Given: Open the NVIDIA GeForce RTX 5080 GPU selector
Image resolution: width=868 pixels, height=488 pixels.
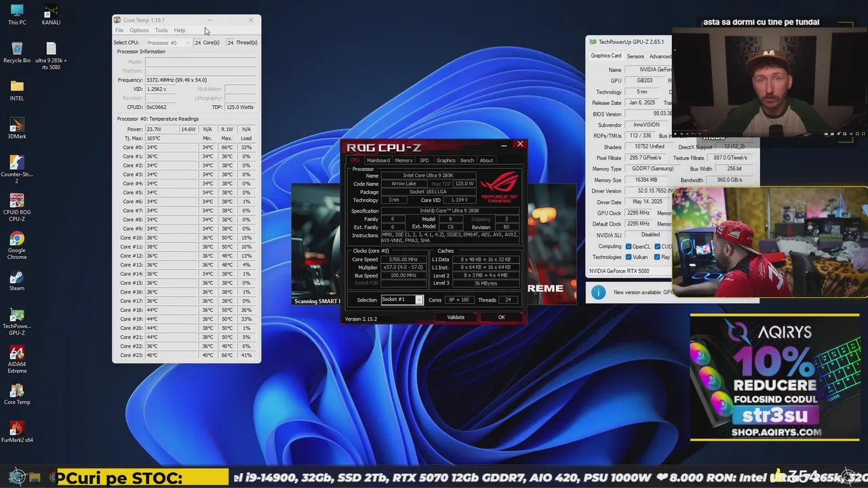Looking at the screenshot, I should [x=630, y=271].
